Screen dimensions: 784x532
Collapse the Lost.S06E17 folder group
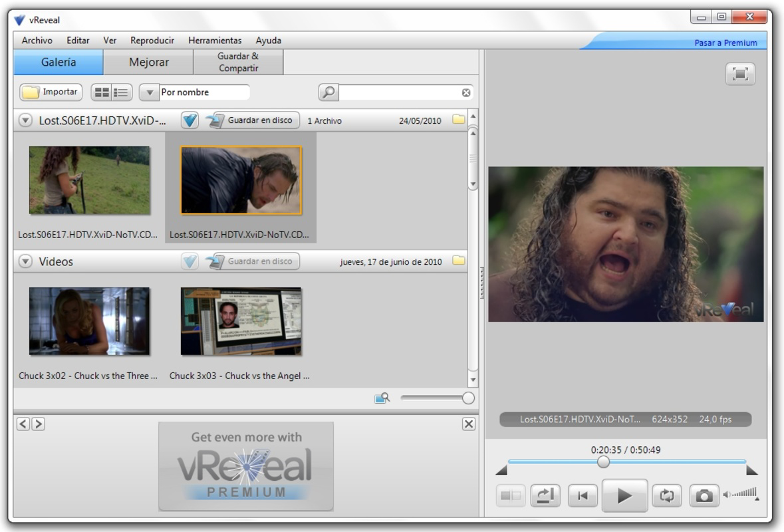[x=25, y=120]
